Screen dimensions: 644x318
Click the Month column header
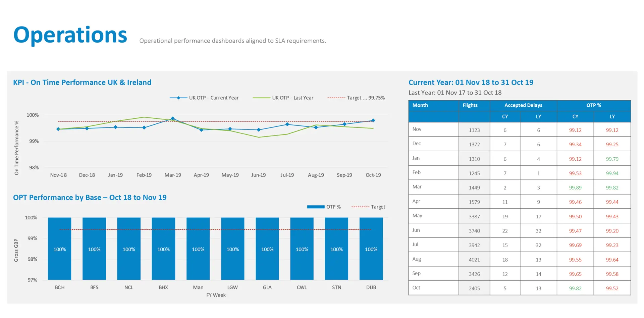tap(420, 105)
